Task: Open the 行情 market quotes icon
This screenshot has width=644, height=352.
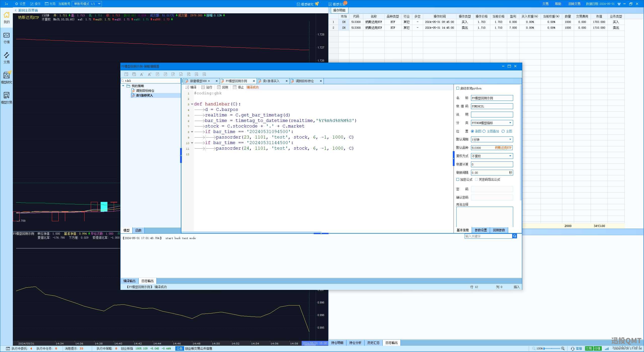Action: point(7,38)
